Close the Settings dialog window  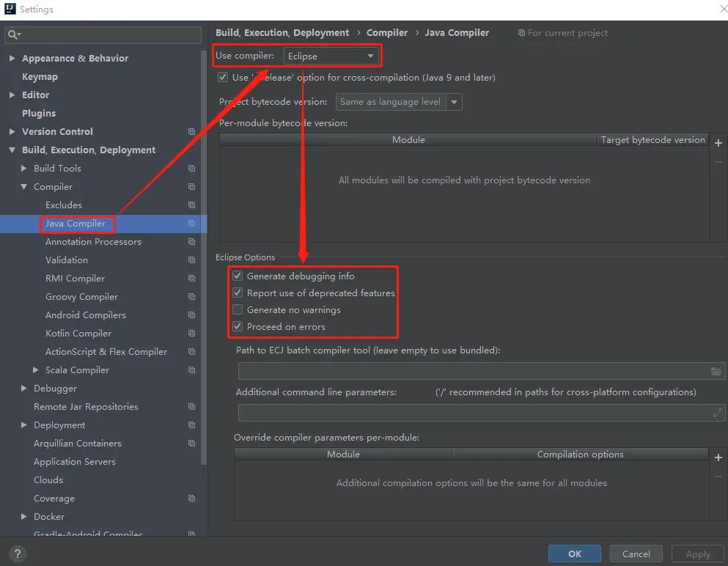(x=722, y=9)
